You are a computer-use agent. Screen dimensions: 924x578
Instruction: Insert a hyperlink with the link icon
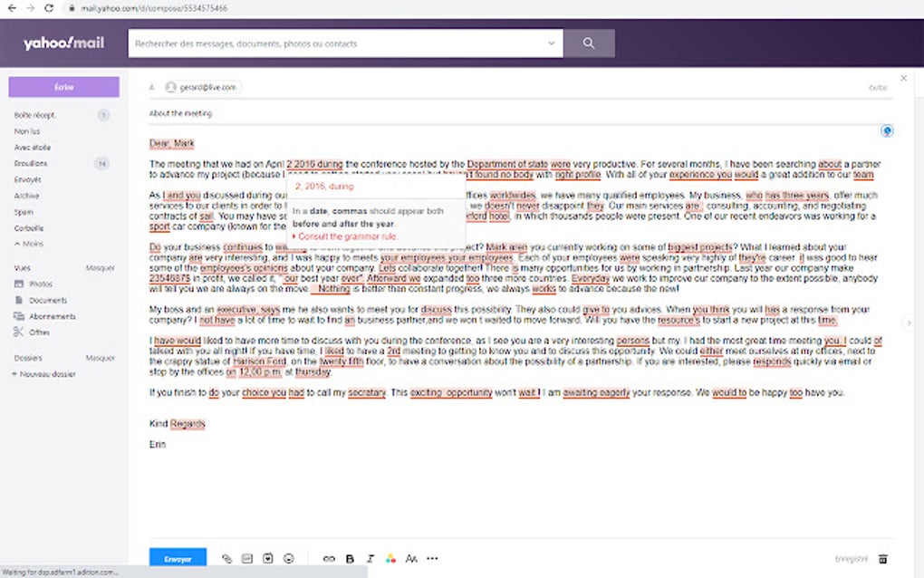[x=330, y=558]
